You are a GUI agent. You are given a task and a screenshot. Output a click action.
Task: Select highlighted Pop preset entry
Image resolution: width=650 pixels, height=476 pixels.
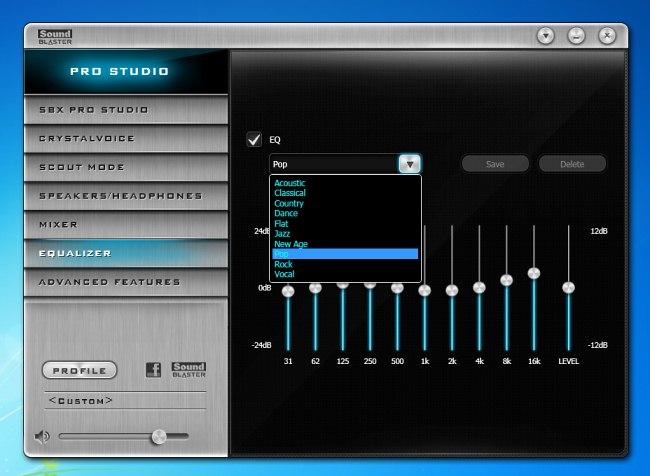345,254
